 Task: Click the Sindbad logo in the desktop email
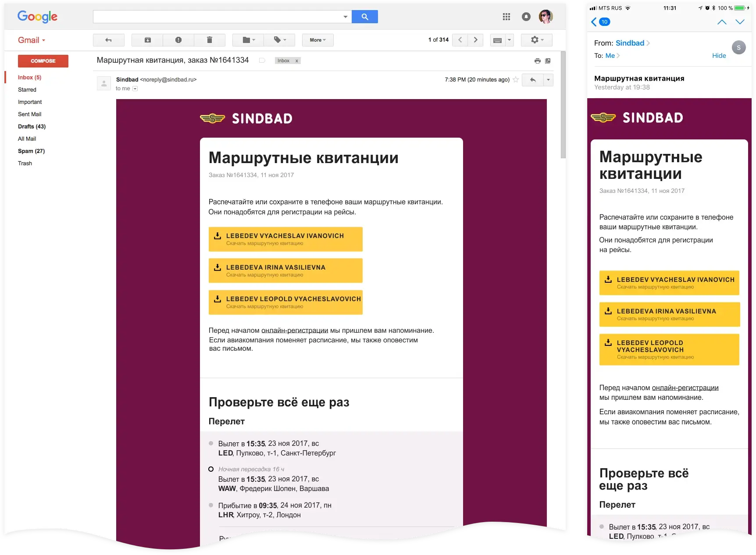246,118
